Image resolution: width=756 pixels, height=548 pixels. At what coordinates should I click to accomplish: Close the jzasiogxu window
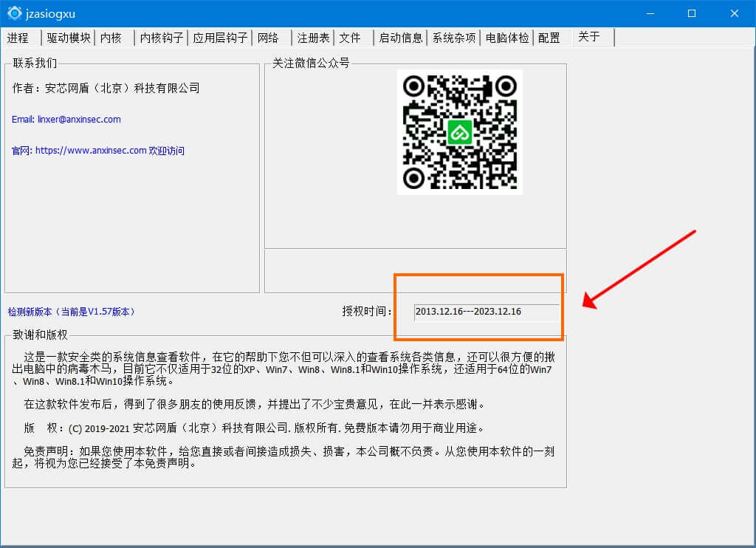[x=735, y=13]
